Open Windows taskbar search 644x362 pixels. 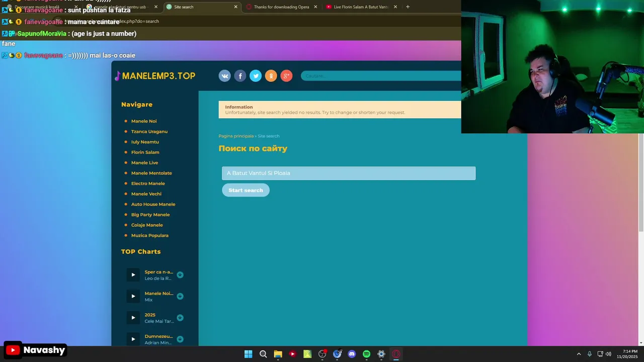pos(263,354)
